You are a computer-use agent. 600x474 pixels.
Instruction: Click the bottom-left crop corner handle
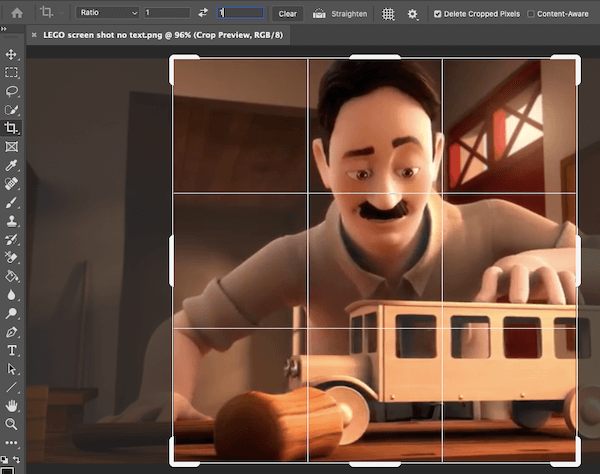click(172, 463)
